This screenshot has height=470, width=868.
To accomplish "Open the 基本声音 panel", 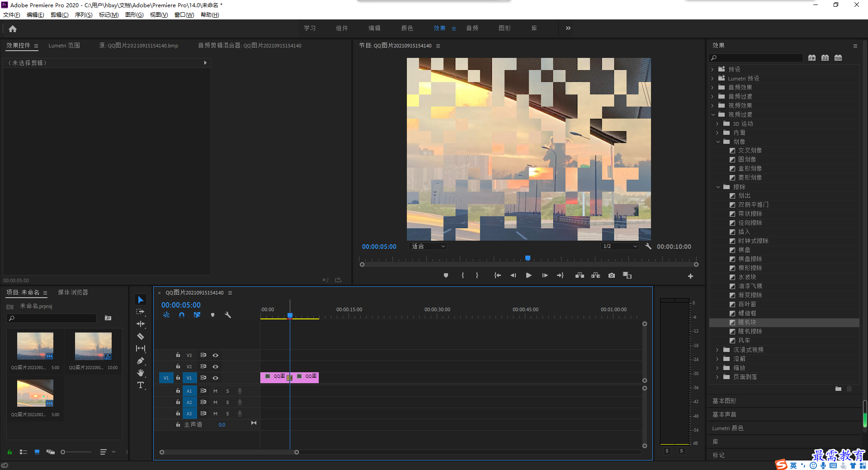I will (x=724, y=415).
